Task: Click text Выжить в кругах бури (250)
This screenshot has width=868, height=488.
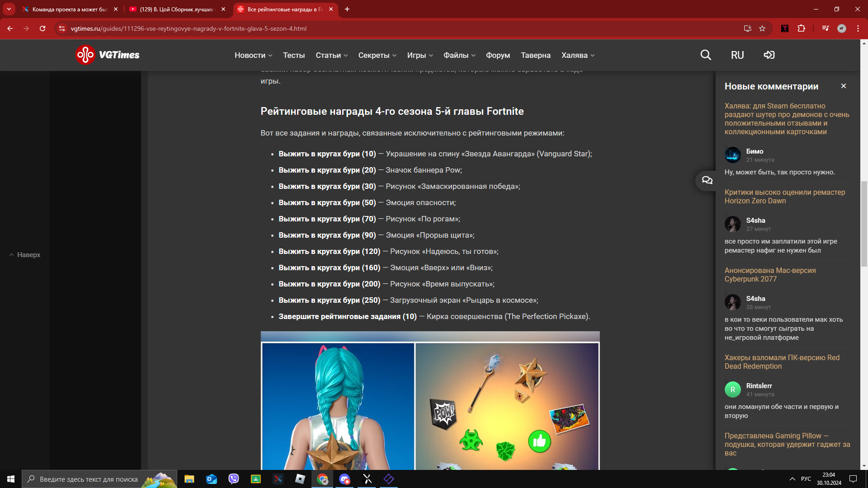Action: coord(330,300)
